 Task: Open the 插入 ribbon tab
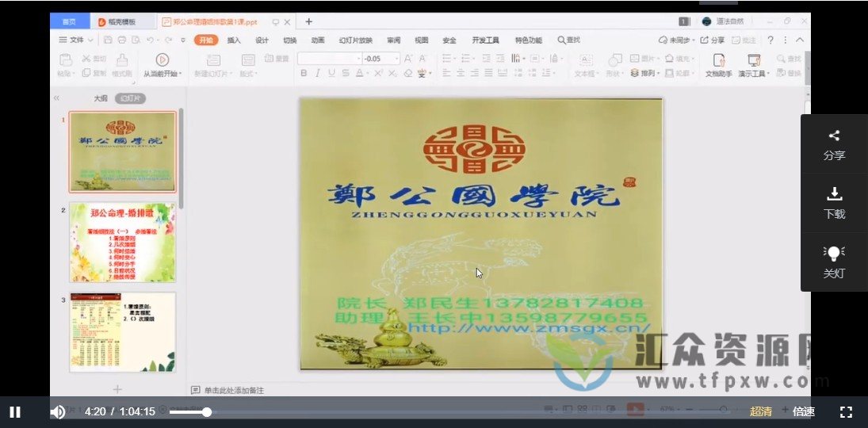click(234, 40)
